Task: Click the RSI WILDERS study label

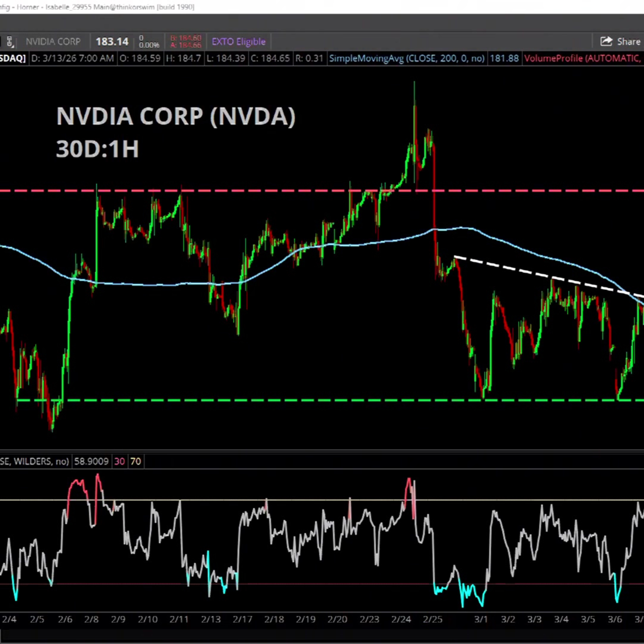Action: [x=34, y=461]
